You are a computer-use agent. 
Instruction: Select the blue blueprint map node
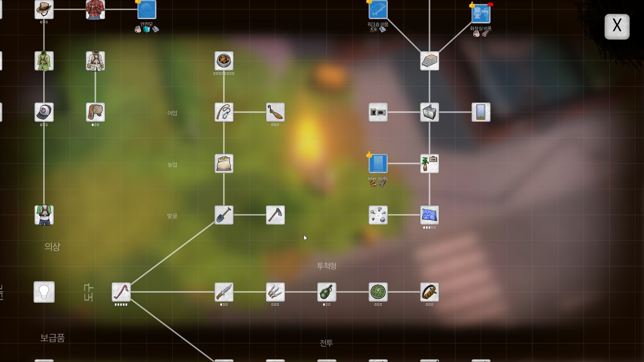click(x=429, y=215)
